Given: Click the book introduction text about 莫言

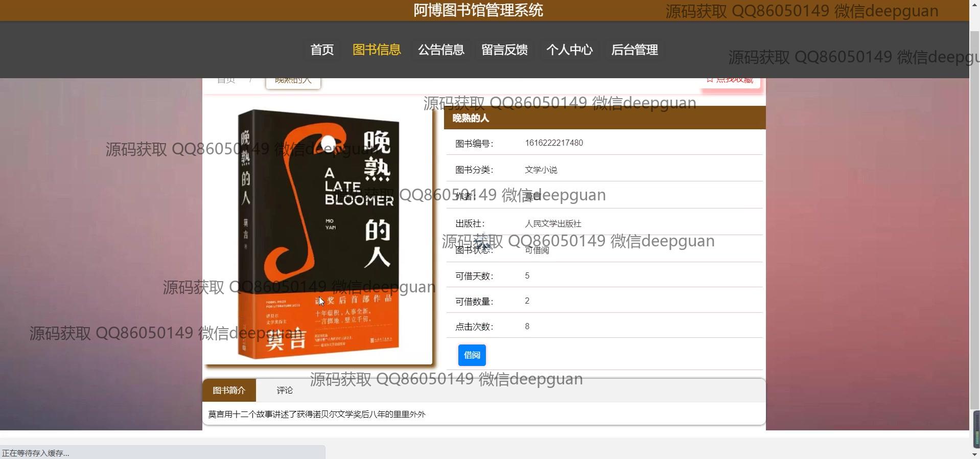Looking at the screenshot, I should coord(317,414).
